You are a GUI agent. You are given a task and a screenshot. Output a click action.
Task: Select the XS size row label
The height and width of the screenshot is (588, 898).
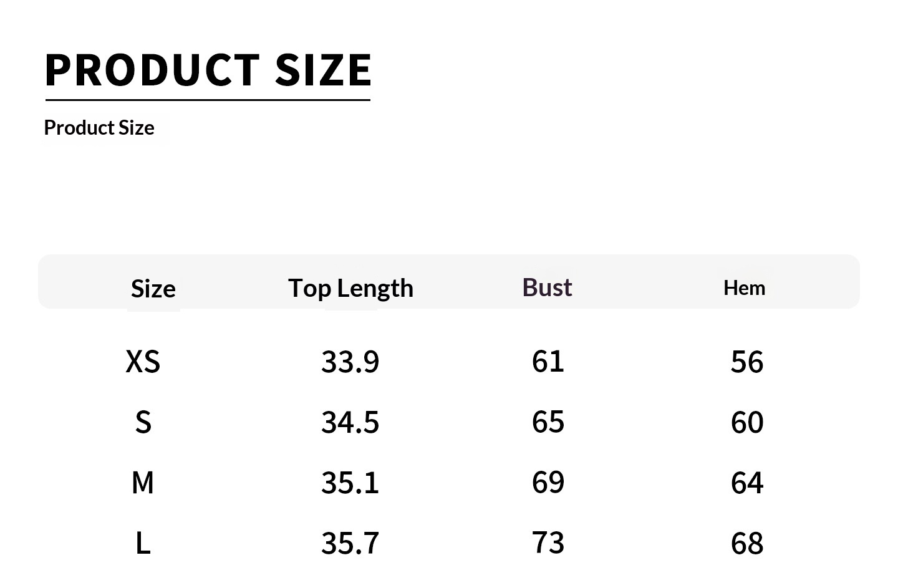pos(143,362)
